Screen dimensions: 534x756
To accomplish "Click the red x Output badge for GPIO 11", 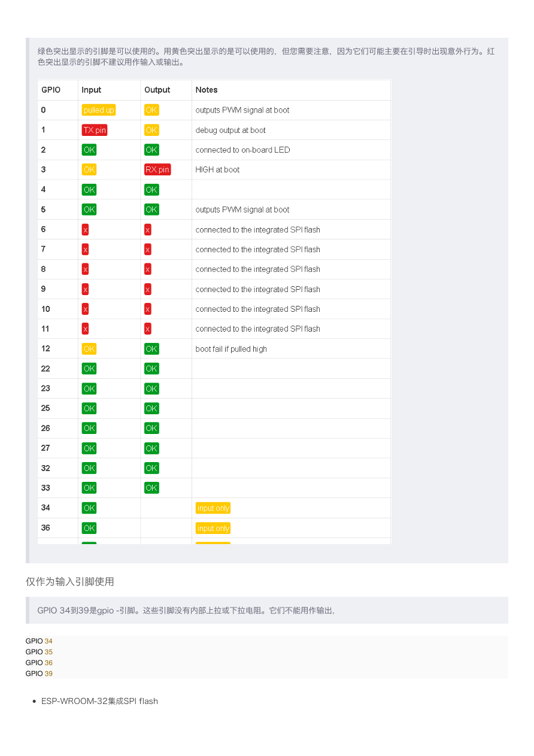I will [148, 329].
